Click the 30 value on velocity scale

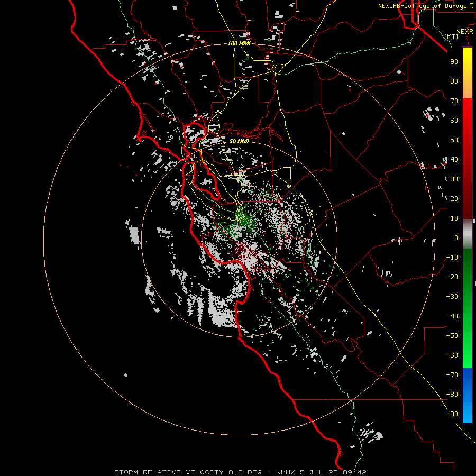454,179
